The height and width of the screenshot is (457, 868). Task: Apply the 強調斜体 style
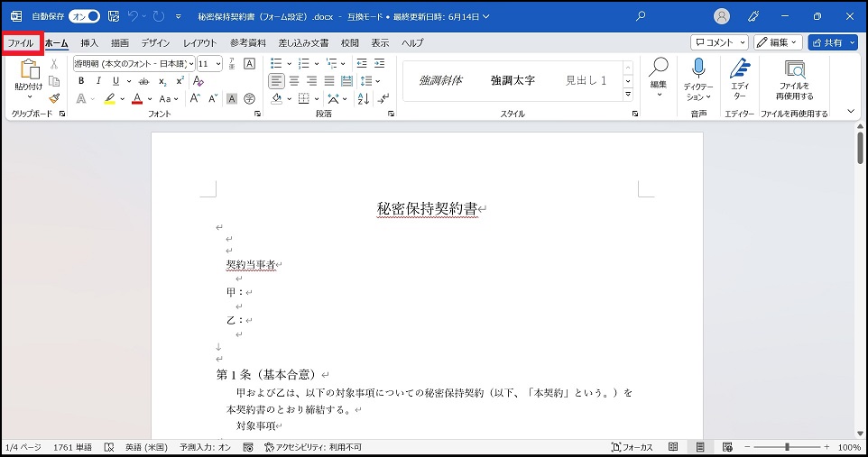pos(440,81)
